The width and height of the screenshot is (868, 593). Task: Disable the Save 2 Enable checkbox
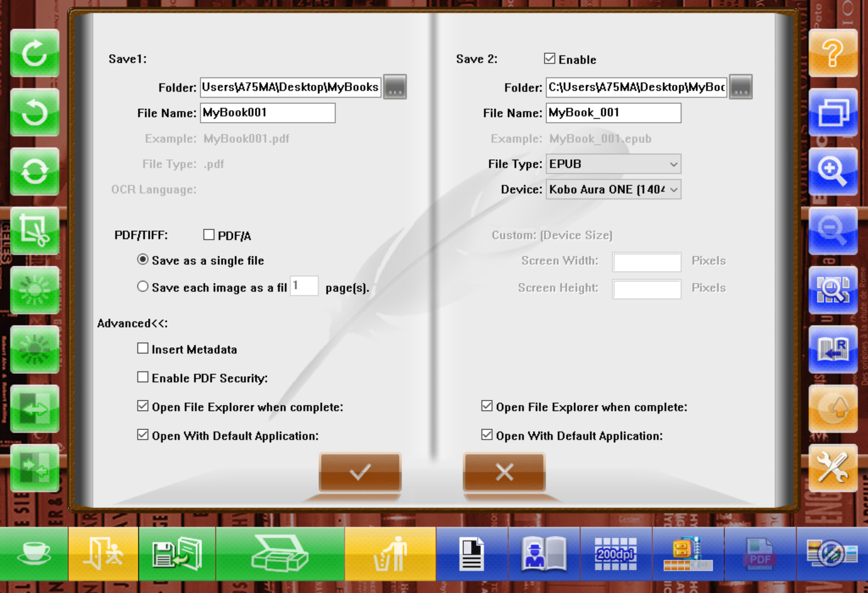549,58
